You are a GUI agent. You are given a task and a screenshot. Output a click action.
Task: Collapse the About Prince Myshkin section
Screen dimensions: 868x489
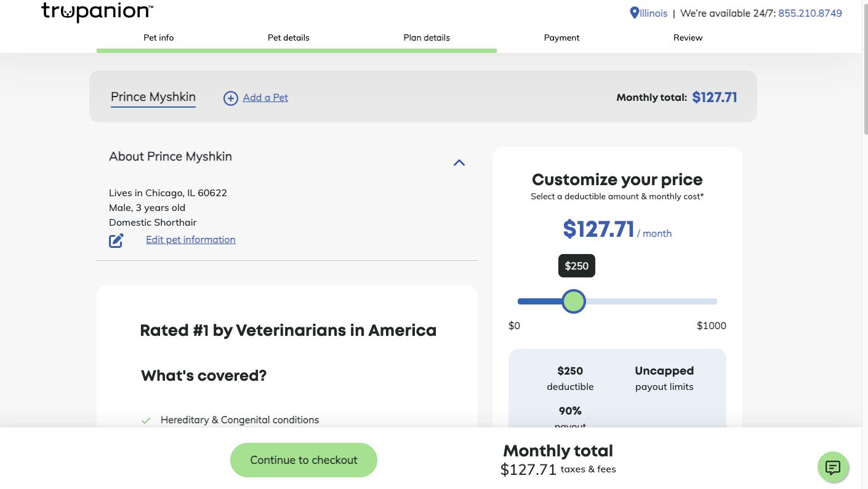pos(459,163)
